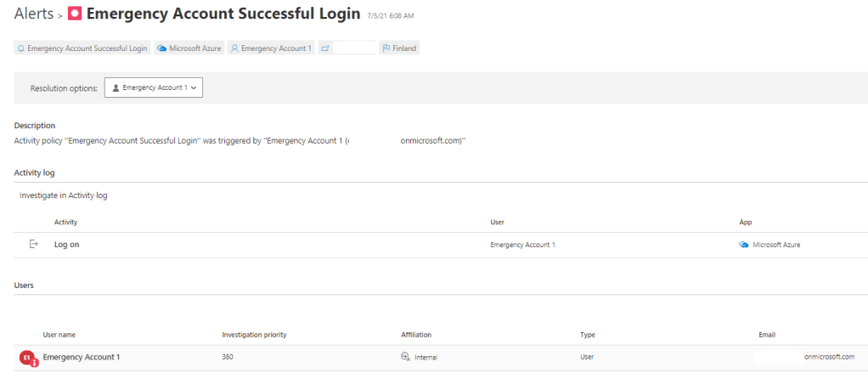The height and width of the screenshot is (373, 868).
Task: Click the Internal affiliation icon
Action: (x=406, y=358)
